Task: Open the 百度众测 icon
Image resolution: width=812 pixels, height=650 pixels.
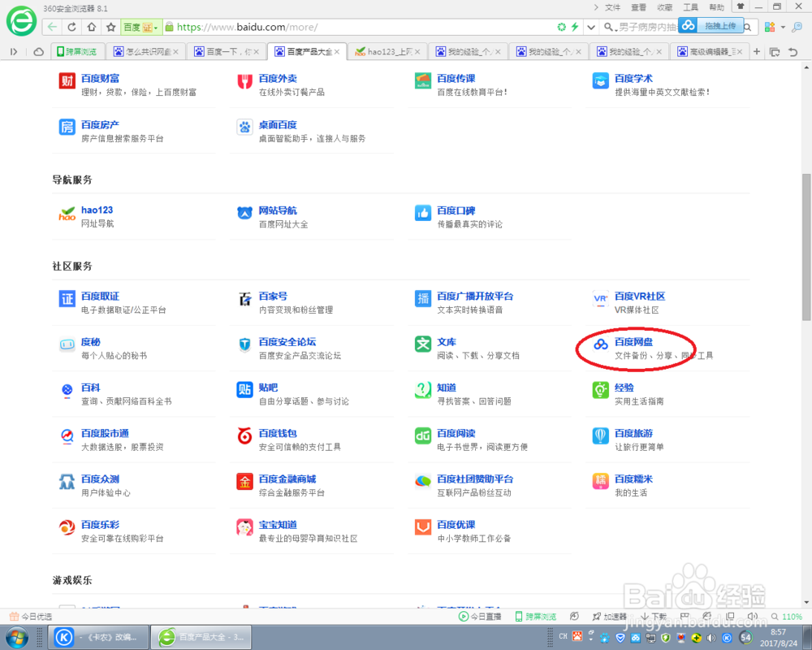Action: (67, 482)
